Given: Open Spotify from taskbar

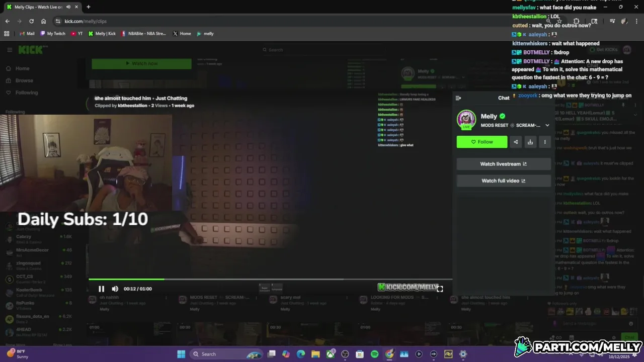Looking at the screenshot, I should click(x=374, y=354).
